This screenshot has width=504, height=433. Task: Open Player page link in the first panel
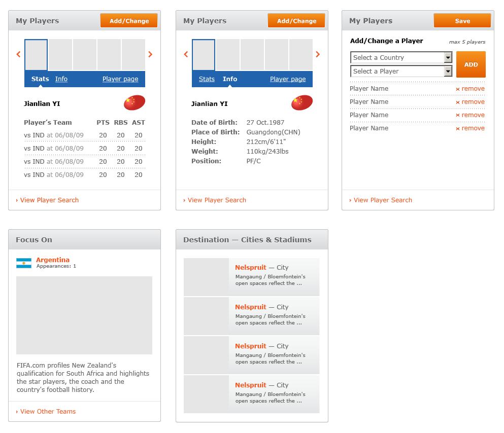click(x=120, y=79)
